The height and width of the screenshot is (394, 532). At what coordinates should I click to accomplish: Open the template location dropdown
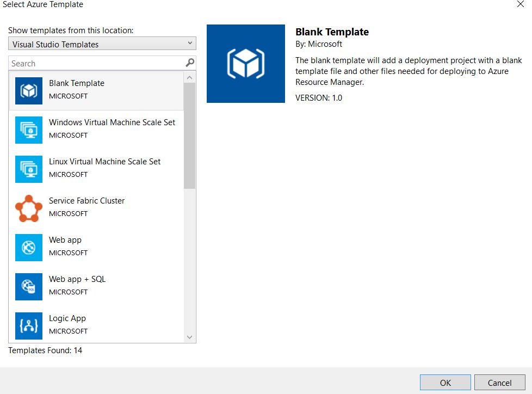click(102, 44)
